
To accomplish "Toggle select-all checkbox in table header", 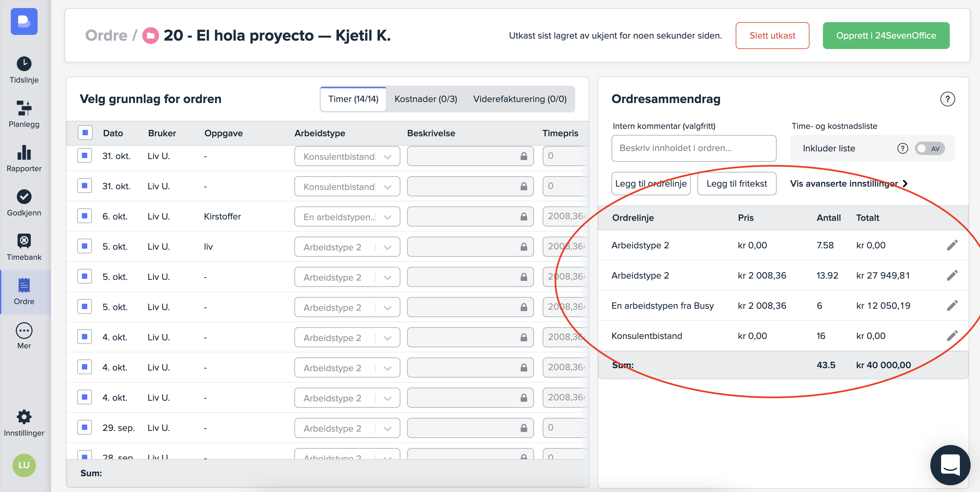I will 85,133.
